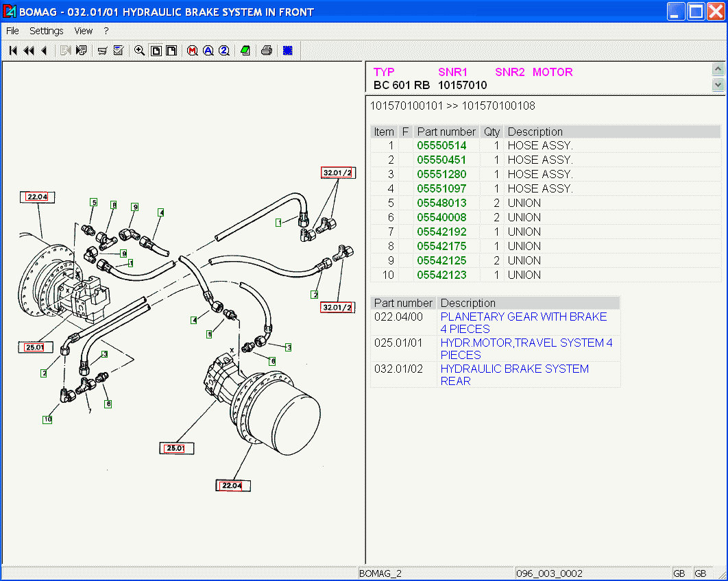728x581 pixels.
Task: Click upper-left 22.04 reference box in diagram
Action: click(37, 197)
